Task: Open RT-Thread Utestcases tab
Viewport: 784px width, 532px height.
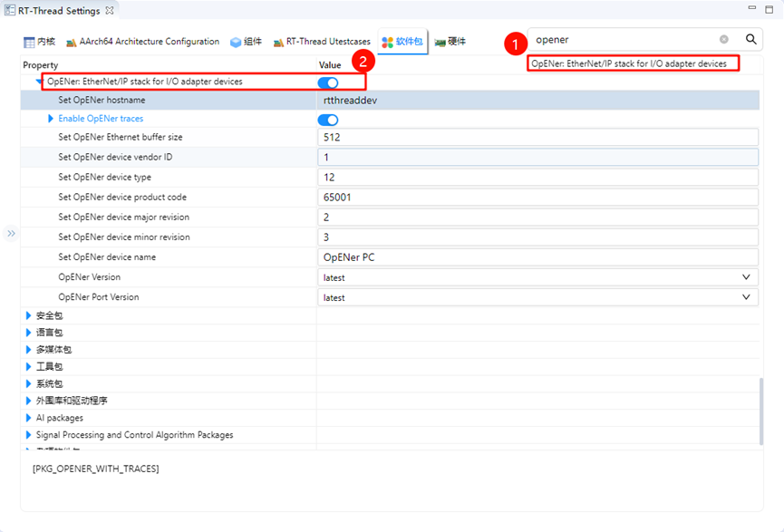Action: [322, 42]
